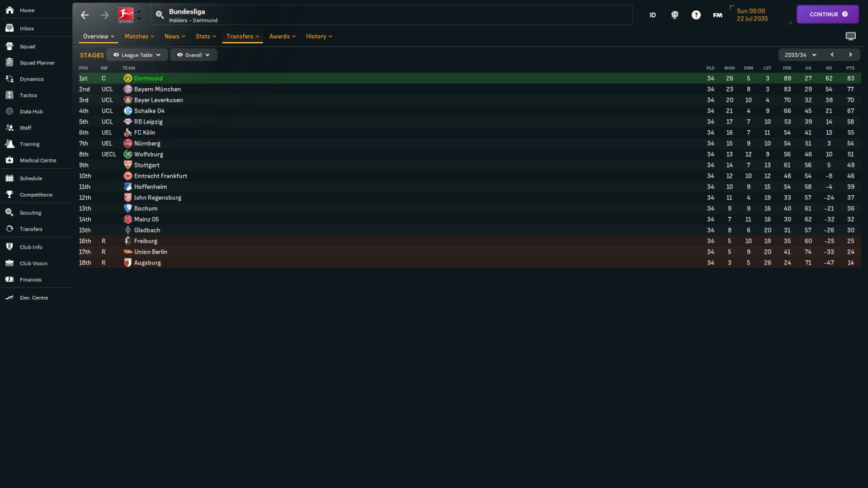
Task: Go to the next season
Action: point(850,55)
